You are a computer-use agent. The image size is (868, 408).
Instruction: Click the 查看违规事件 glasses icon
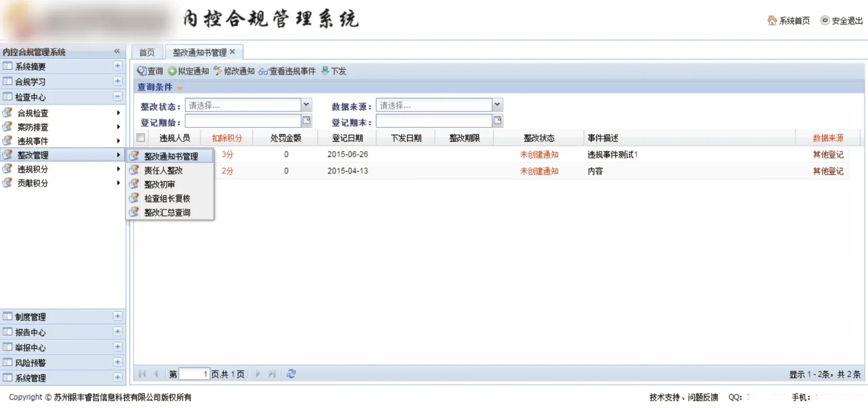click(263, 71)
